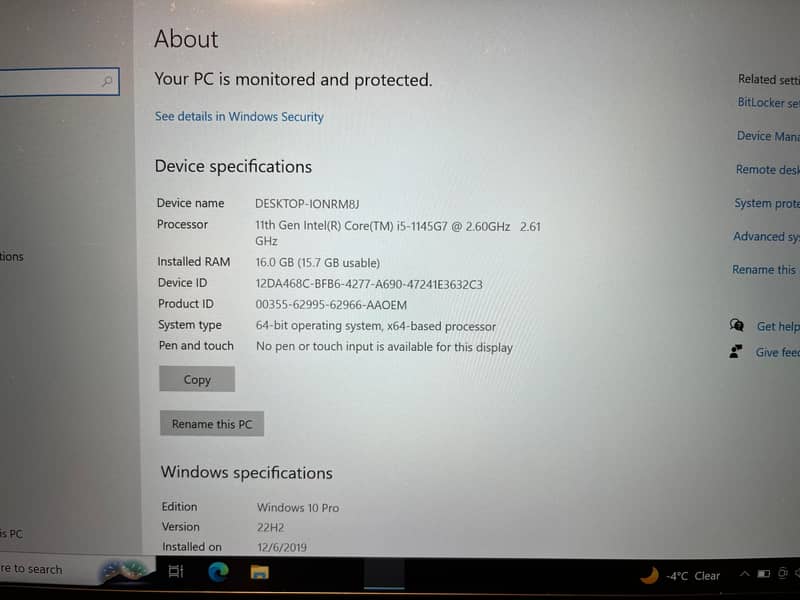Open See details in Windows Security
Screen dimensions: 800x600
coord(239,117)
